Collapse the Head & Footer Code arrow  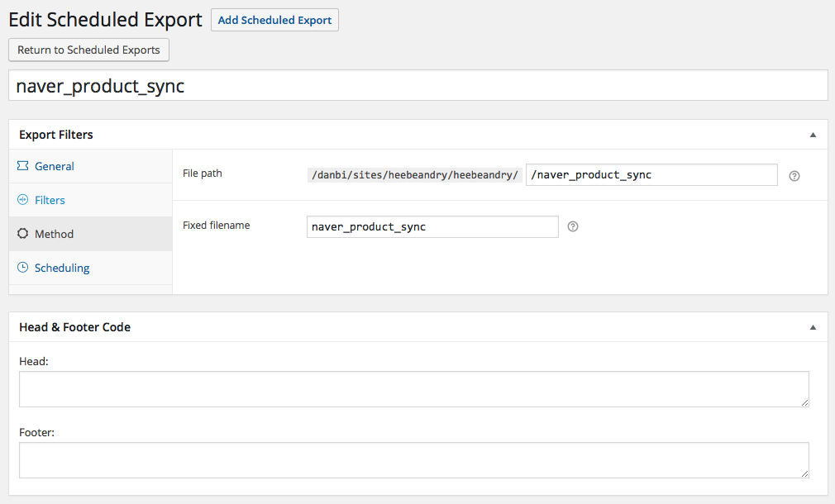(x=813, y=327)
